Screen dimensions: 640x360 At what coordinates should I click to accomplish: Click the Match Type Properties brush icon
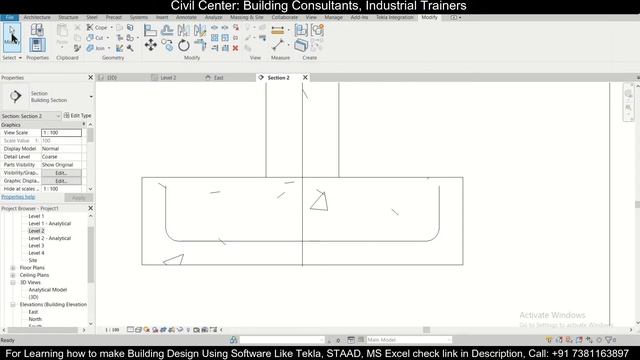[x=77, y=48]
